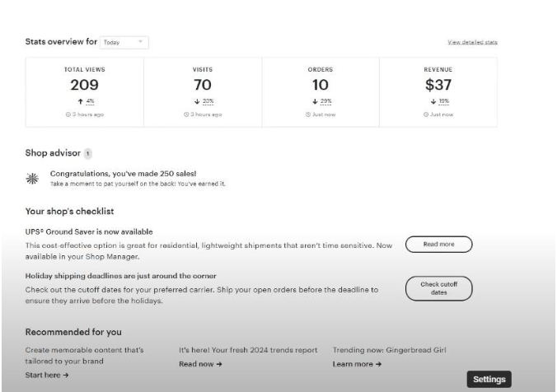Open the Settings button

point(489,379)
